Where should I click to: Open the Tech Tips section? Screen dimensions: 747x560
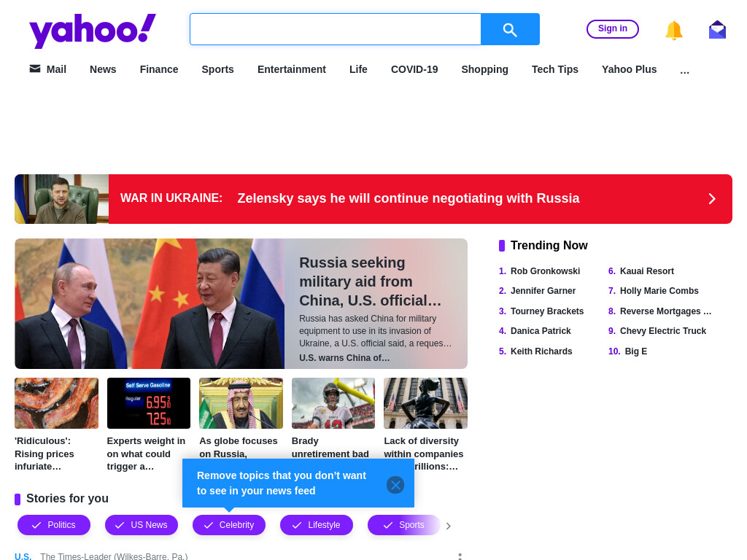pyautogui.click(x=554, y=69)
